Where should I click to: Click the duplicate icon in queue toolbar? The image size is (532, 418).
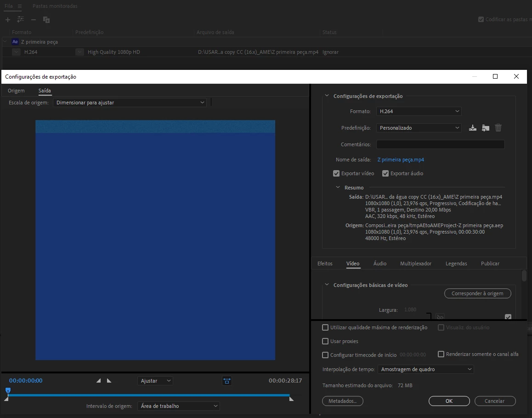[x=46, y=20]
